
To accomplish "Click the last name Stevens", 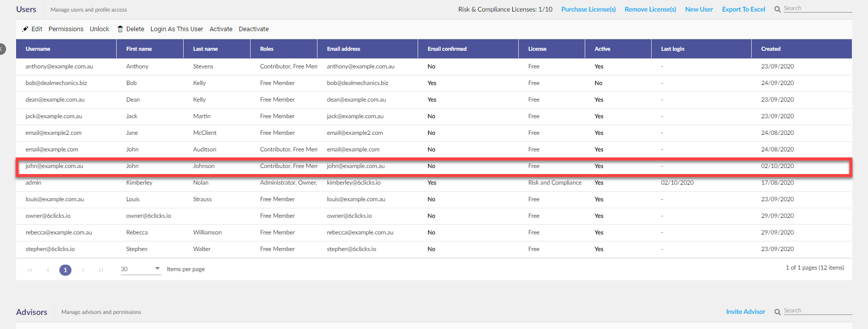I will (203, 66).
